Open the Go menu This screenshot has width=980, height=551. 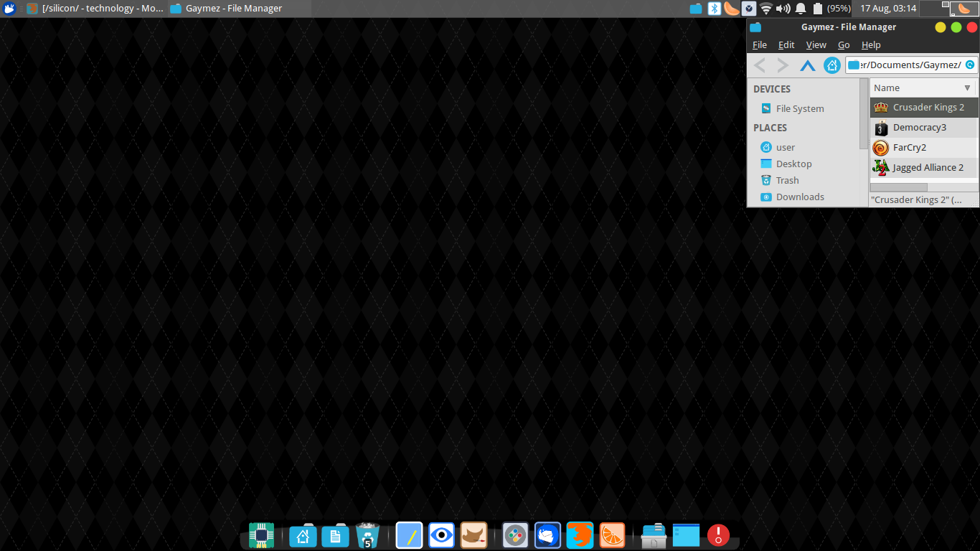click(844, 44)
